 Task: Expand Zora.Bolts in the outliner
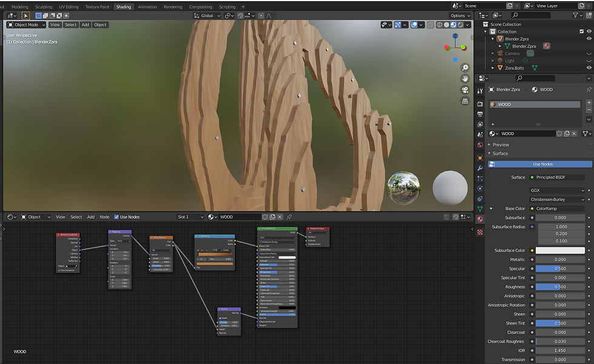tap(492, 68)
